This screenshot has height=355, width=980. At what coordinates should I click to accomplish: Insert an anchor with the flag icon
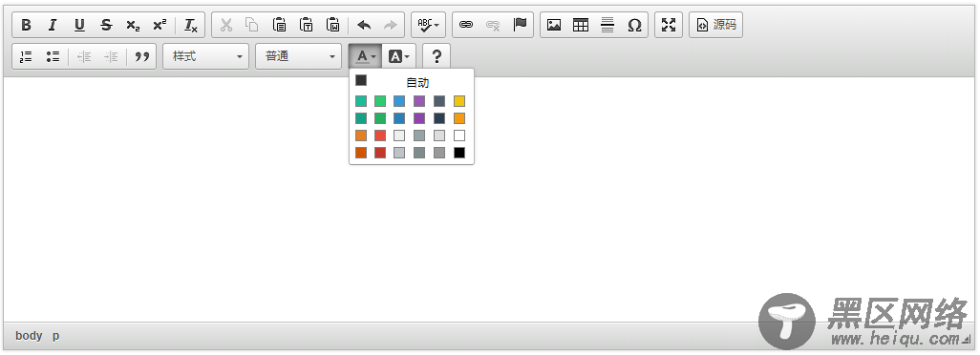520,25
